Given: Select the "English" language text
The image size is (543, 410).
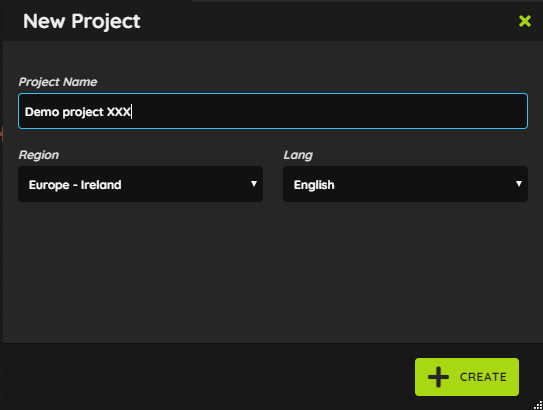Looking at the screenshot, I should tap(314, 185).
